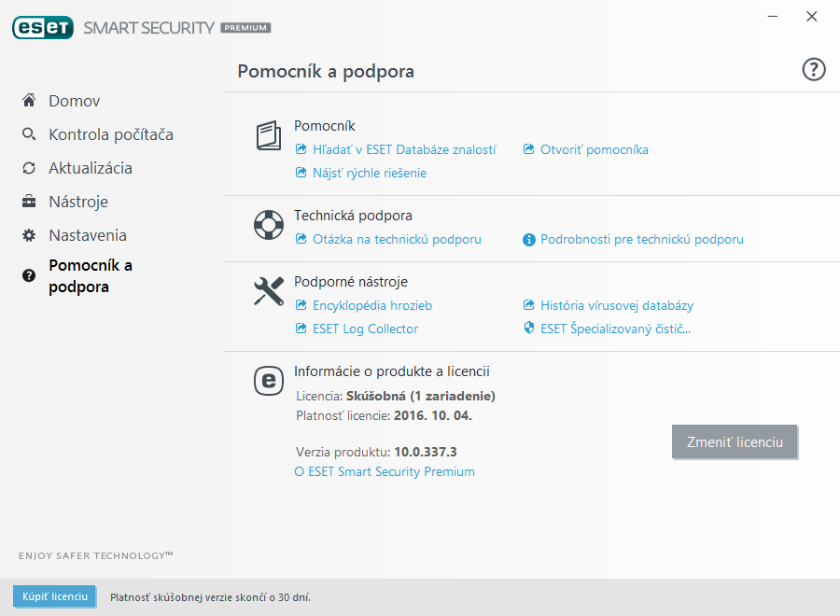Open História vírusovej databázy link

[x=616, y=305]
